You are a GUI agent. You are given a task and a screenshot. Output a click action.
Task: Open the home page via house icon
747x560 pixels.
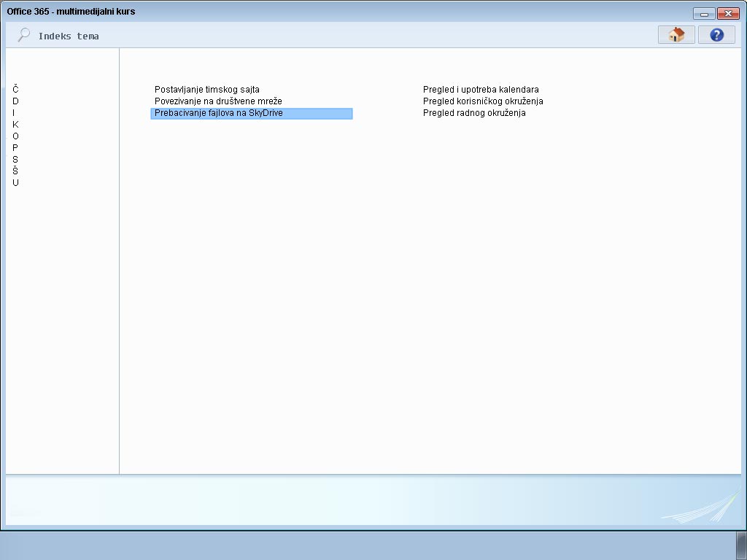[676, 35]
